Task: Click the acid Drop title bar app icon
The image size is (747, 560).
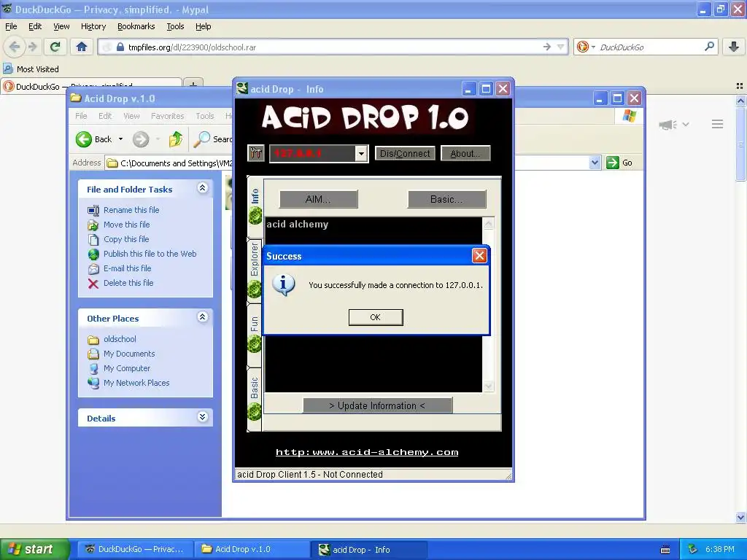Action: click(242, 88)
